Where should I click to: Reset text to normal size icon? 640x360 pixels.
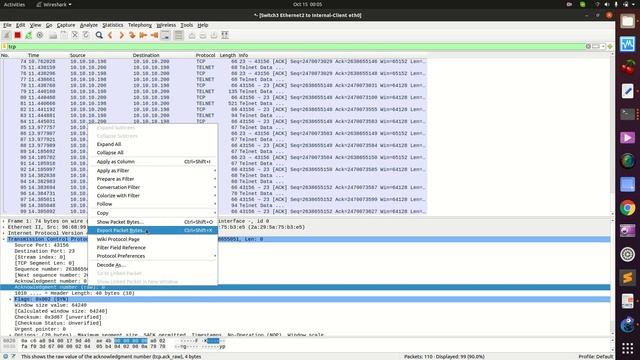pyautogui.click(x=214, y=36)
